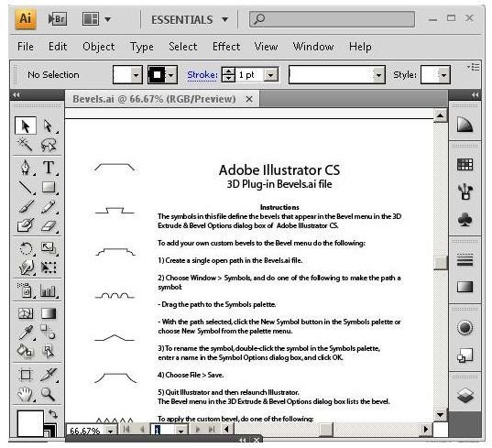
Task: Select the Hand tool
Action: 26,394
